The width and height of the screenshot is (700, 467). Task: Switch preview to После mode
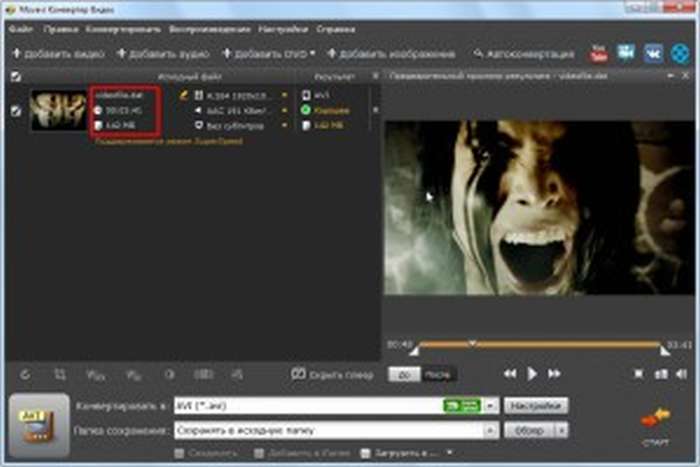coord(437,375)
